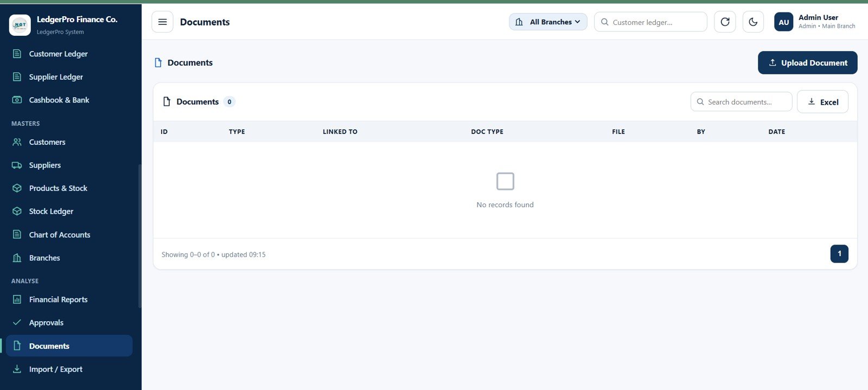868x390 pixels.
Task: Go to the Approvals page
Action: (69, 322)
